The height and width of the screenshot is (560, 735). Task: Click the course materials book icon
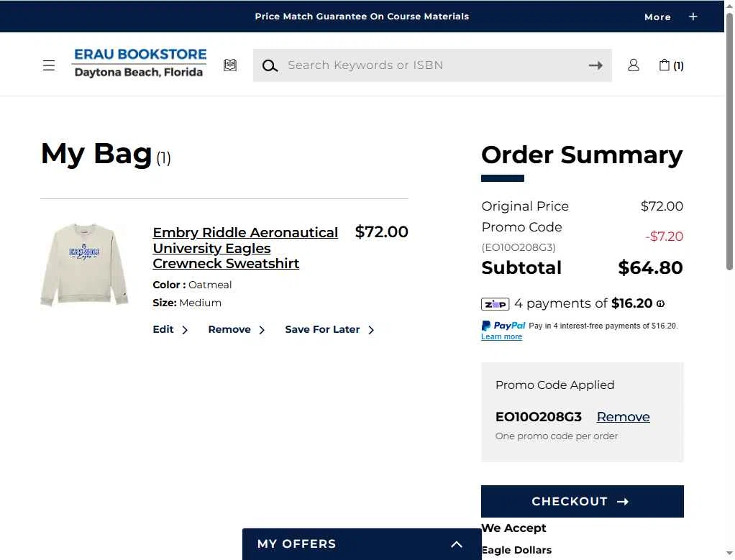229,65
